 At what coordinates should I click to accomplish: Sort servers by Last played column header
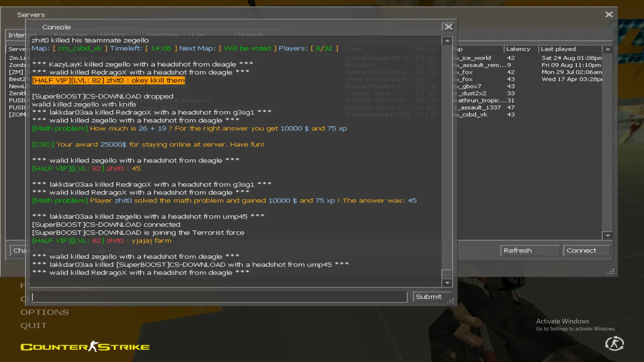pos(570,49)
